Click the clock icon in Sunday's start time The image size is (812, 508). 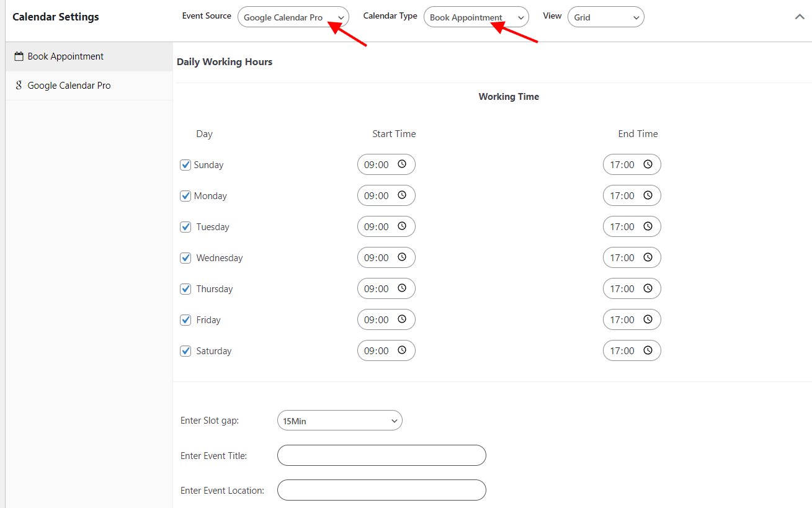(x=402, y=164)
